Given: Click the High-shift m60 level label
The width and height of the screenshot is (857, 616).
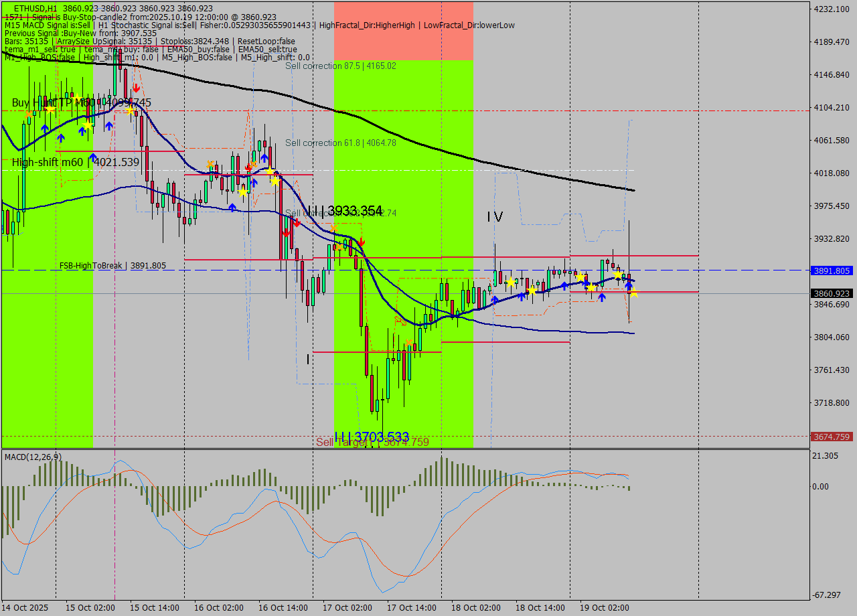Looking at the screenshot, I should click(76, 162).
